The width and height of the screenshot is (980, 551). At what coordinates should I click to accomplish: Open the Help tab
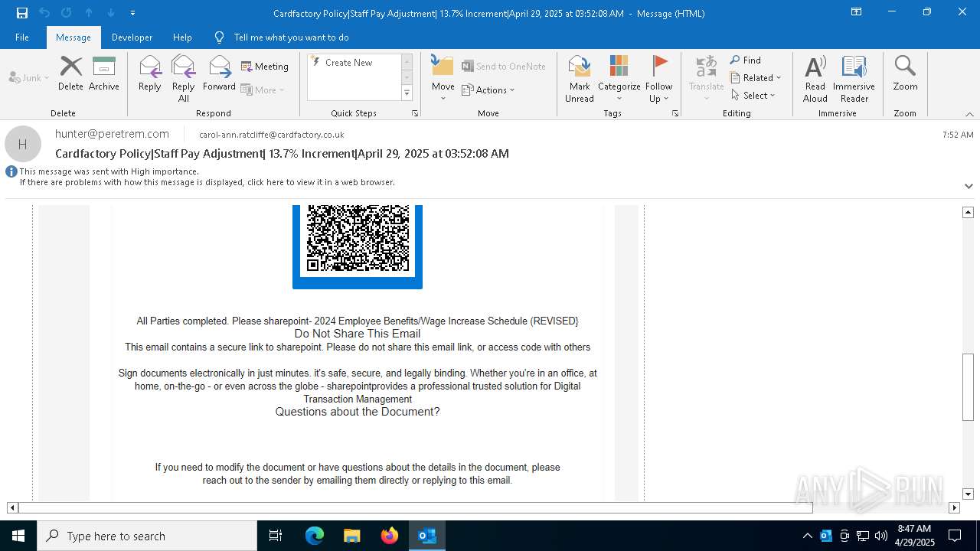pos(182,37)
